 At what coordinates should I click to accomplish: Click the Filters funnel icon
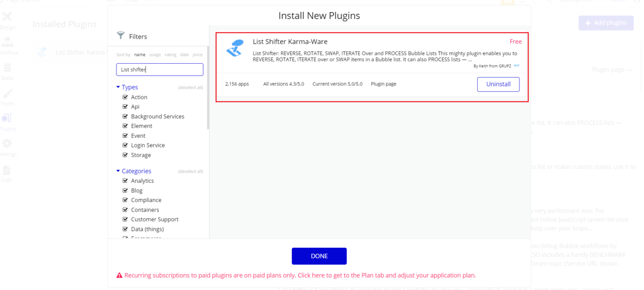point(121,36)
